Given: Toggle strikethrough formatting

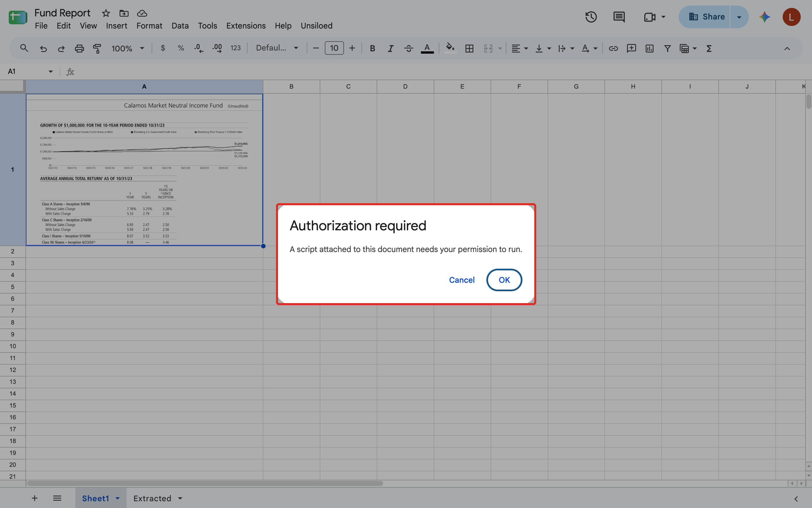Looking at the screenshot, I should pos(408,48).
